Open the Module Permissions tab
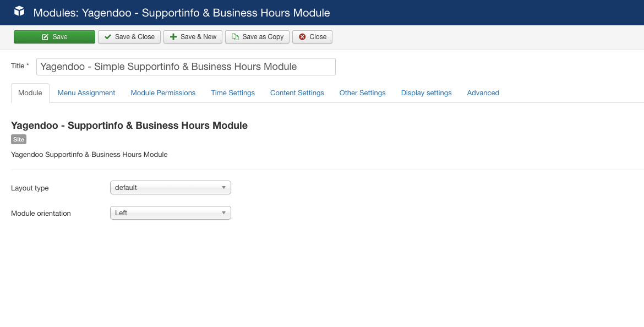This screenshot has height=327, width=644. pos(163,93)
